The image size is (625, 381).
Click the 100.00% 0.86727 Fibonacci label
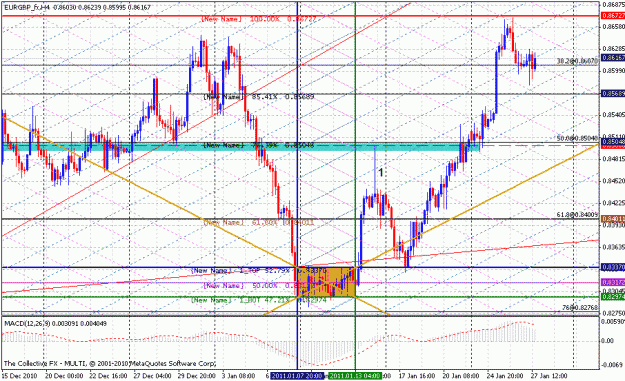[x=259, y=19]
